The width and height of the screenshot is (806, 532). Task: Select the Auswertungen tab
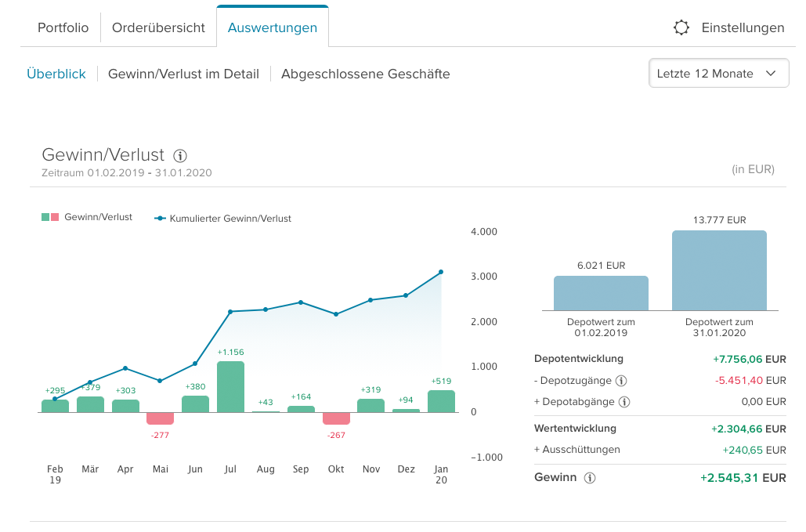point(273,27)
